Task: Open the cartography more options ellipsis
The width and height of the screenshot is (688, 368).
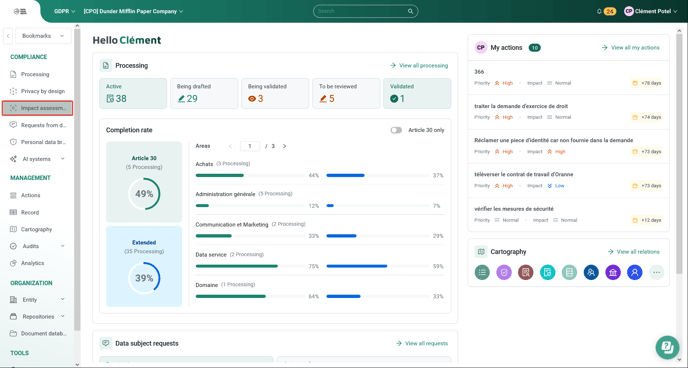Action: [x=656, y=272]
